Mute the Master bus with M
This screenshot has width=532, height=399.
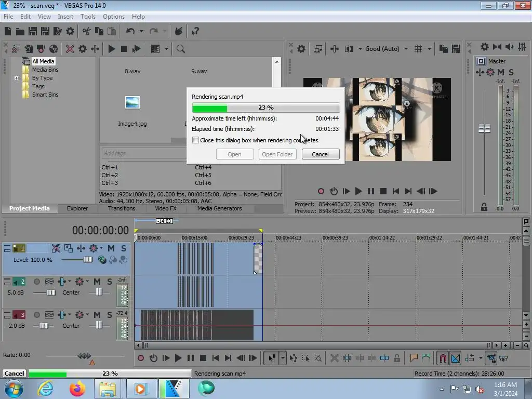500,72
